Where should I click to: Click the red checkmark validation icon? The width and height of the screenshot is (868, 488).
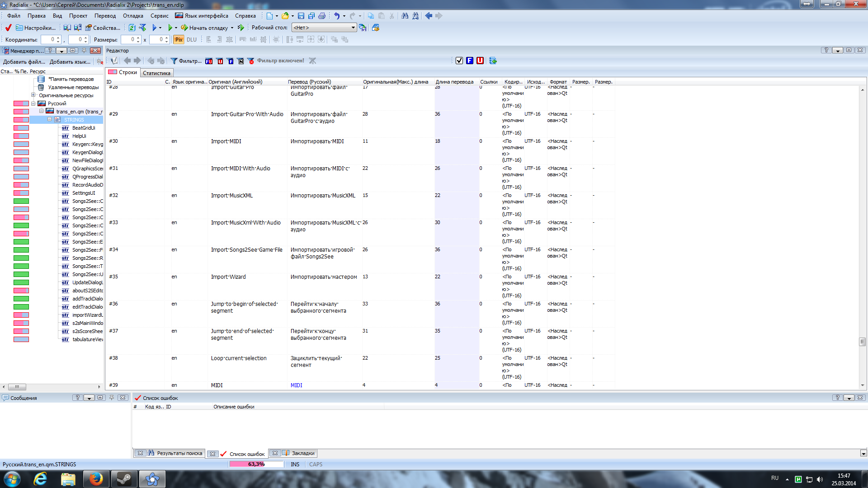pyautogui.click(x=8, y=28)
